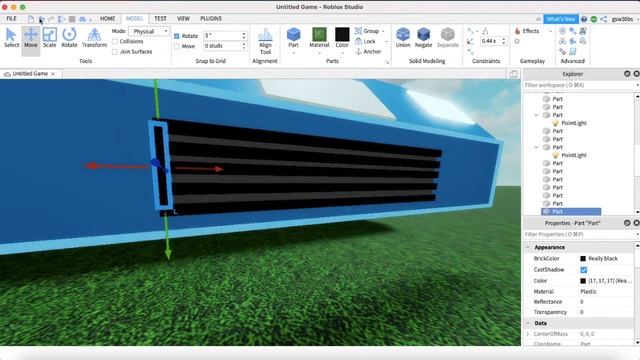The width and height of the screenshot is (640, 360).
Task: Collapse the Part above first PointLight
Action: pyautogui.click(x=536, y=115)
